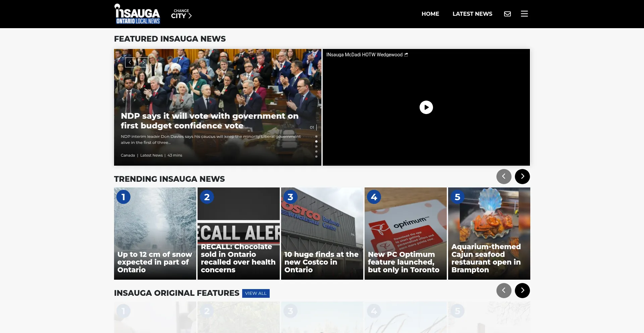This screenshot has height=333, width=644.
Task: Open NDP budget confidence vote headline
Action: (209, 121)
